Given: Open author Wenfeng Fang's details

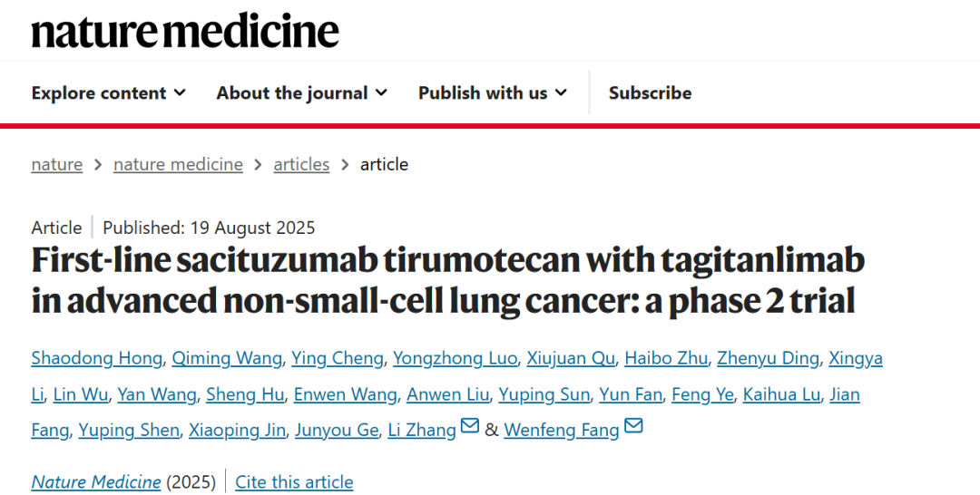Looking at the screenshot, I should click(562, 431).
